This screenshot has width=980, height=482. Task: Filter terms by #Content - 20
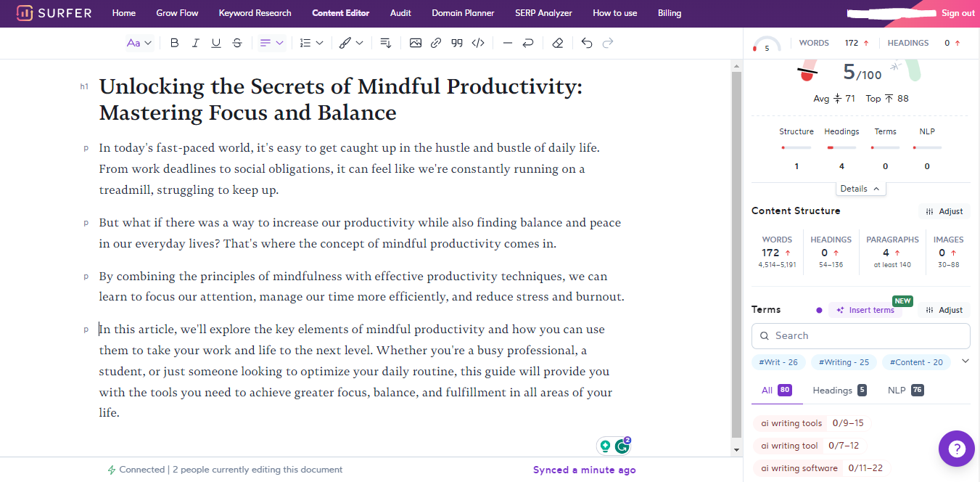pos(916,361)
